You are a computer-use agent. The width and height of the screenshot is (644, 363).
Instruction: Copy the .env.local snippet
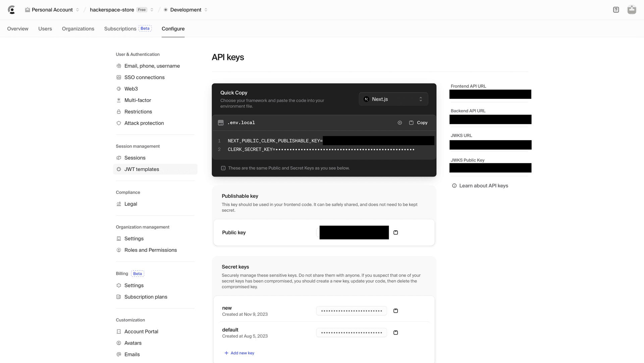(x=418, y=123)
